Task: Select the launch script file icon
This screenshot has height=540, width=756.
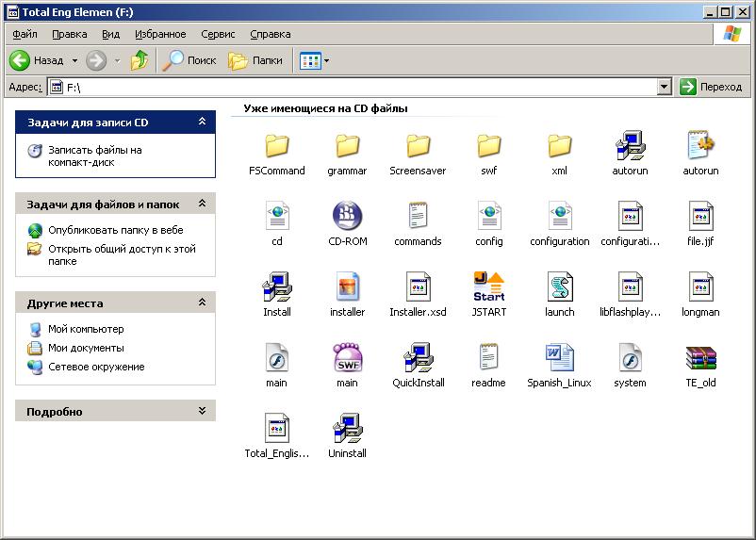Action: click(559, 286)
